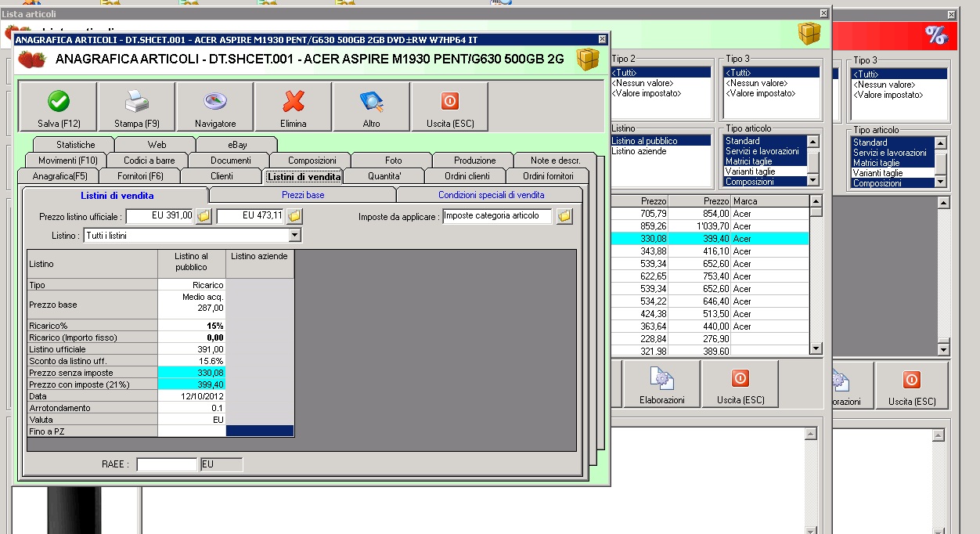The image size is (980, 534).
Task: Click scroll-down arrow of Lista articoli Tipo articolo list
Action: [x=813, y=180]
